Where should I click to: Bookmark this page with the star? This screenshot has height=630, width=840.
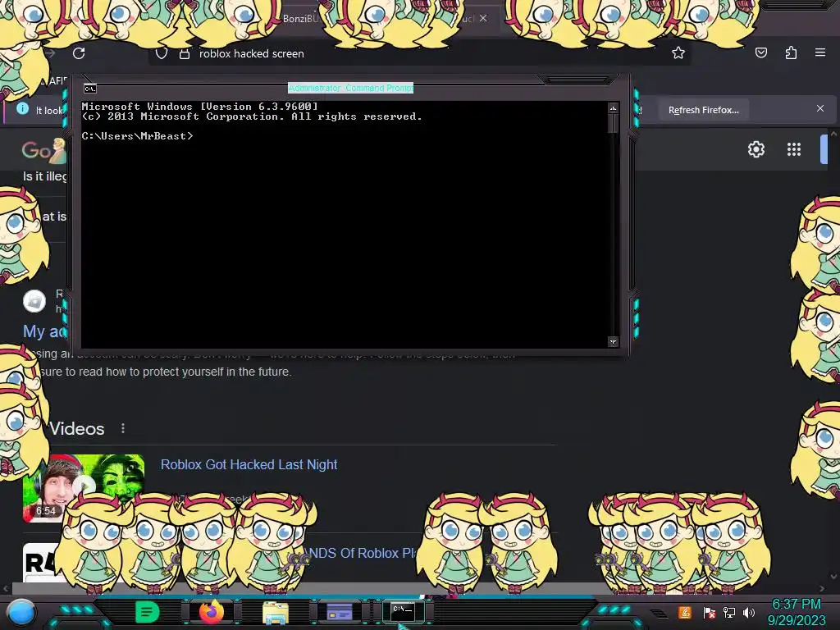pos(678,52)
